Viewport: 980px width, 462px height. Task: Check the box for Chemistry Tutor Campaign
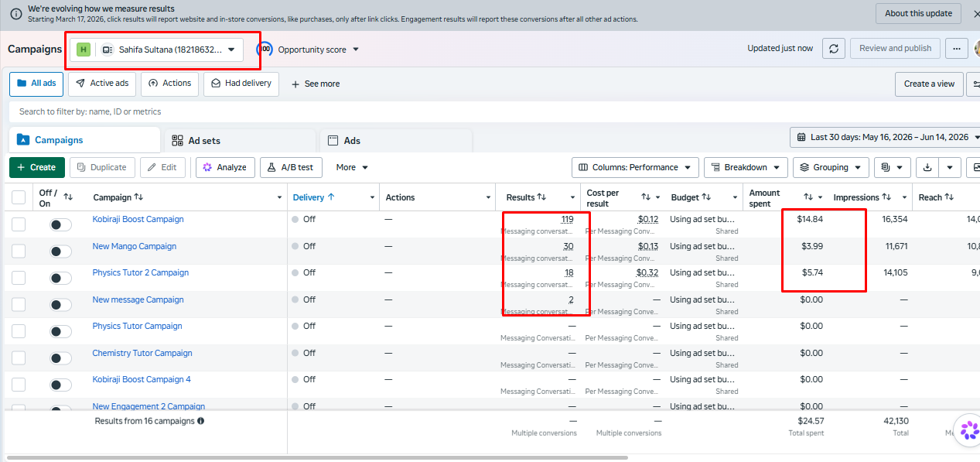pos(19,358)
